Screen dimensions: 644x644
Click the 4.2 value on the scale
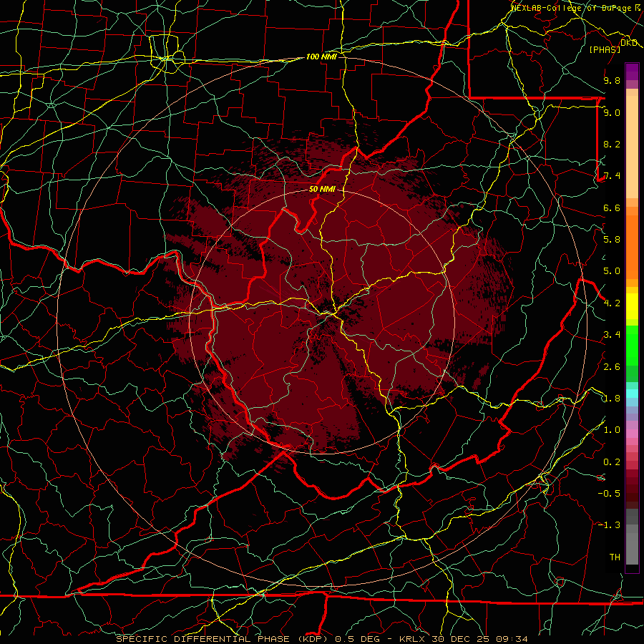612,303
